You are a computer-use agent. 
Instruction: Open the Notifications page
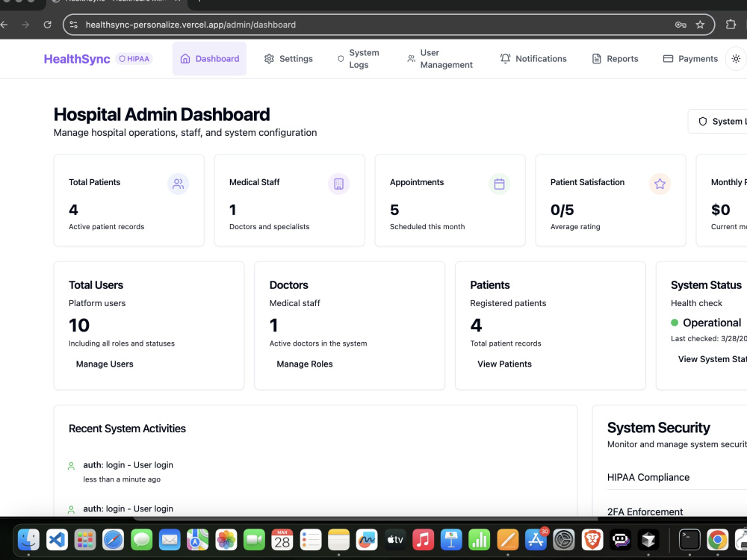coord(533,58)
